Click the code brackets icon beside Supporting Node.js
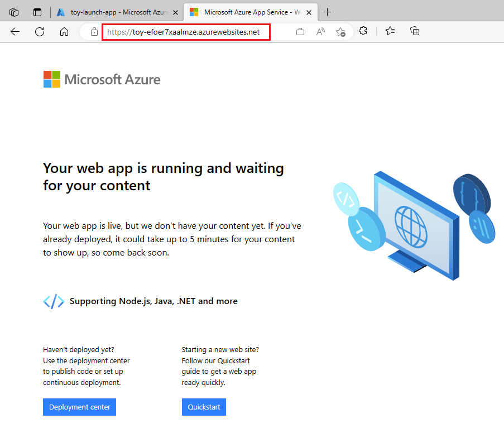 click(x=54, y=301)
